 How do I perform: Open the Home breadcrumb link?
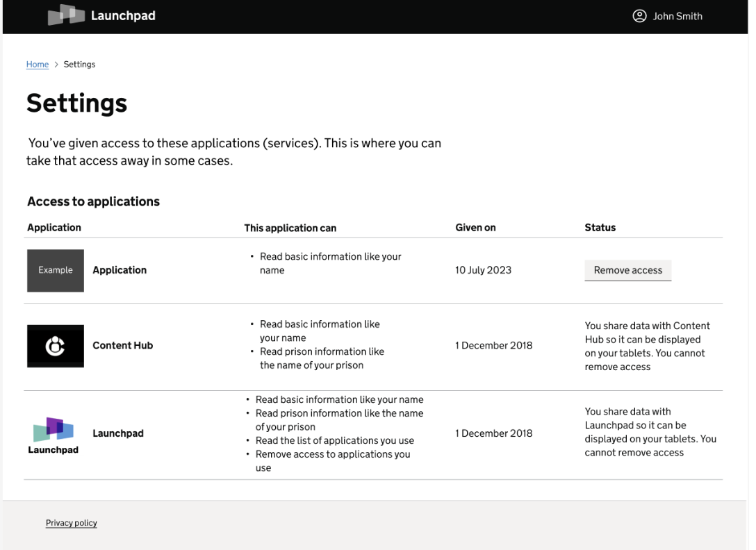click(x=38, y=64)
